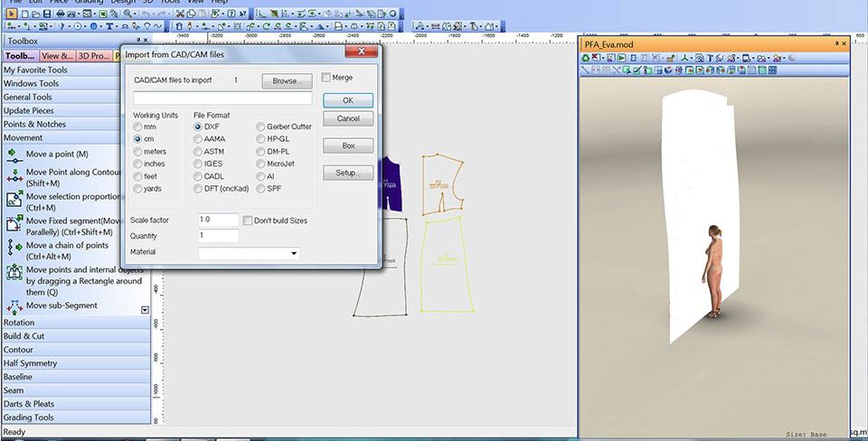Open the Material dropdown list
868x441 pixels.
294,254
